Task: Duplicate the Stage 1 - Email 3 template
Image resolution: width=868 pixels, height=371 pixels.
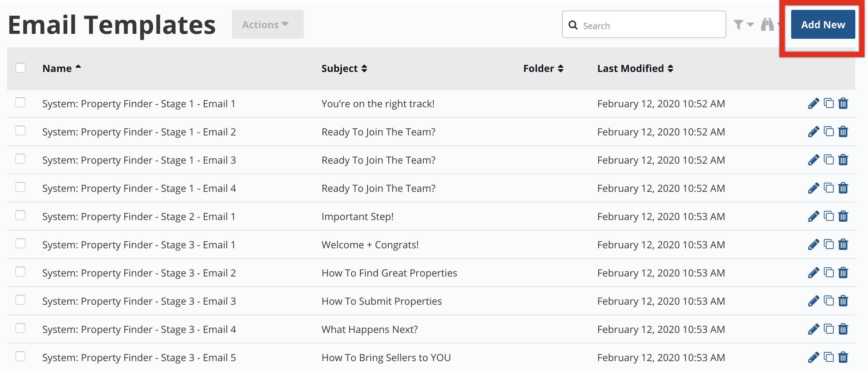Action: 829,160
